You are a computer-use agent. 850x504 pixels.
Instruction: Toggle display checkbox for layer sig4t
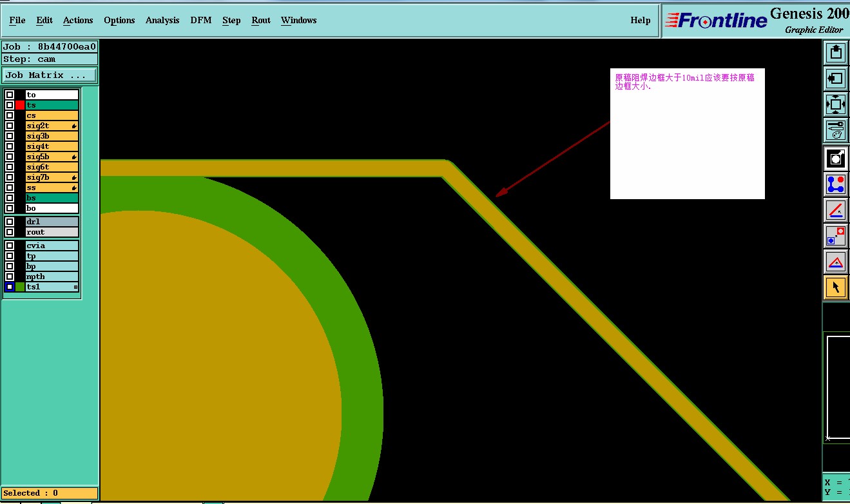pos(10,146)
